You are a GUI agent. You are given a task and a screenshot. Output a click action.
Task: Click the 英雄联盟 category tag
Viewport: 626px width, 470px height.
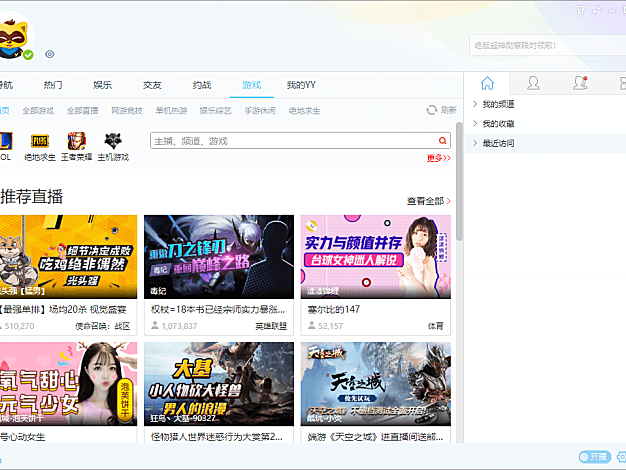tap(271, 326)
